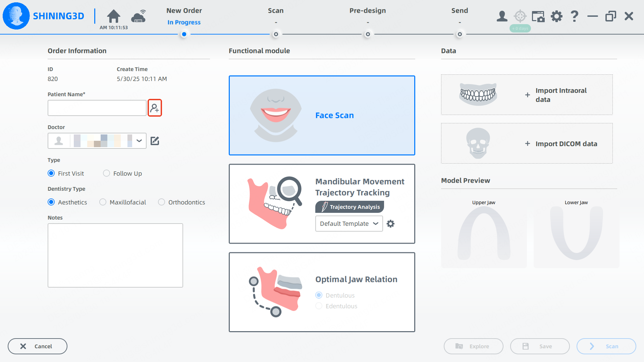Click the screenshot capture icon
This screenshot has height=362, width=644.
[538, 16]
